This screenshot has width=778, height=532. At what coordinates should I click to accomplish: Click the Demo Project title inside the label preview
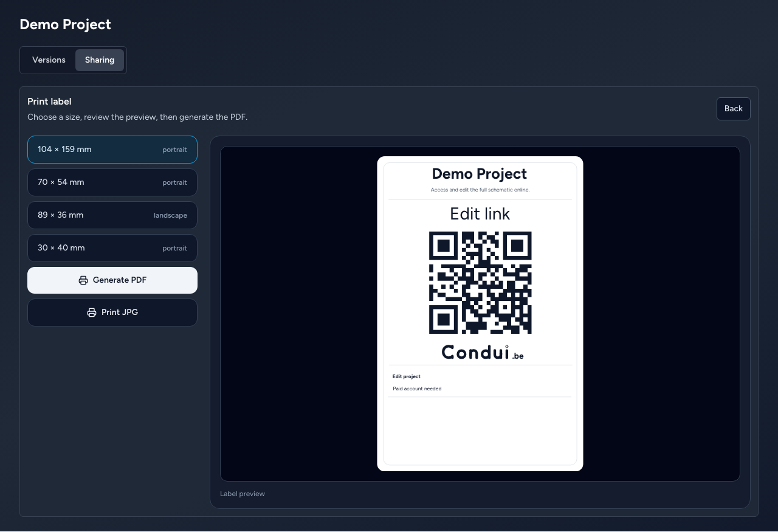tap(480, 174)
